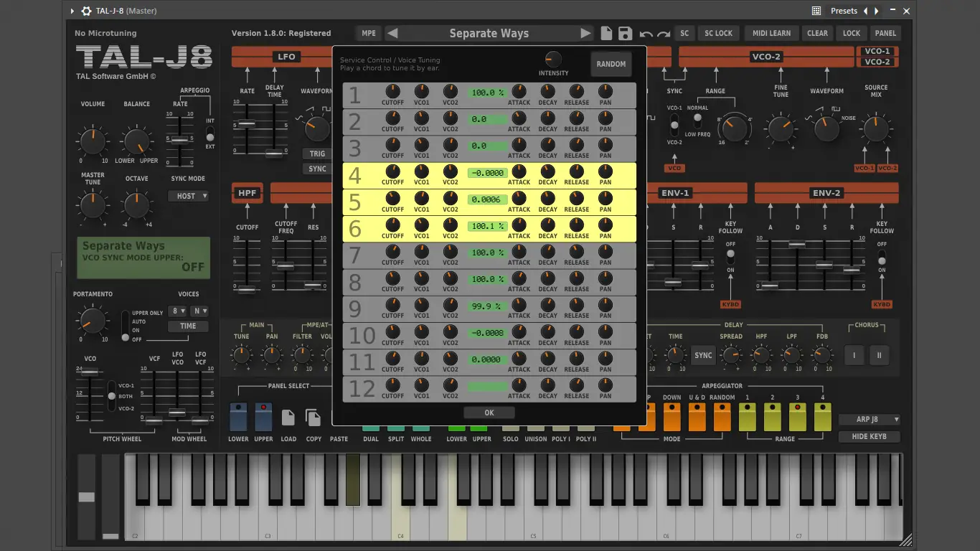Select the Upper button in Panel Select
Image resolution: width=980 pixels, height=551 pixels.
[263, 418]
